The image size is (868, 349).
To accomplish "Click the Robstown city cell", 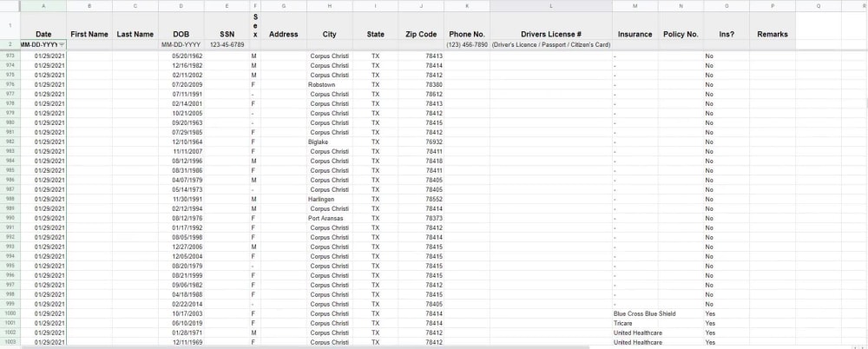I will click(x=329, y=85).
